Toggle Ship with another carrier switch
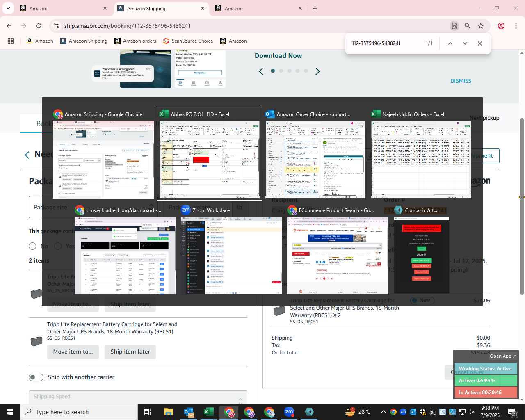The height and width of the screenshot is (420, 525). (x=36, y=377)
